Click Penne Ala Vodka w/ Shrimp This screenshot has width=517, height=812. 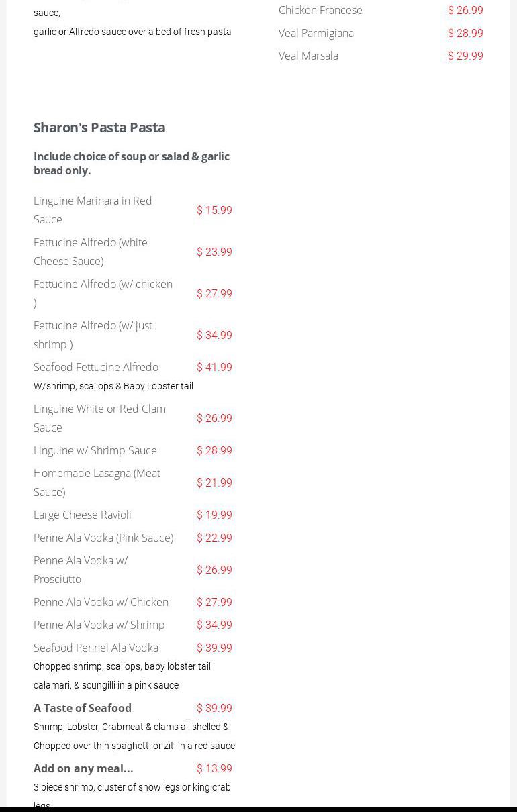click(99, 625)
